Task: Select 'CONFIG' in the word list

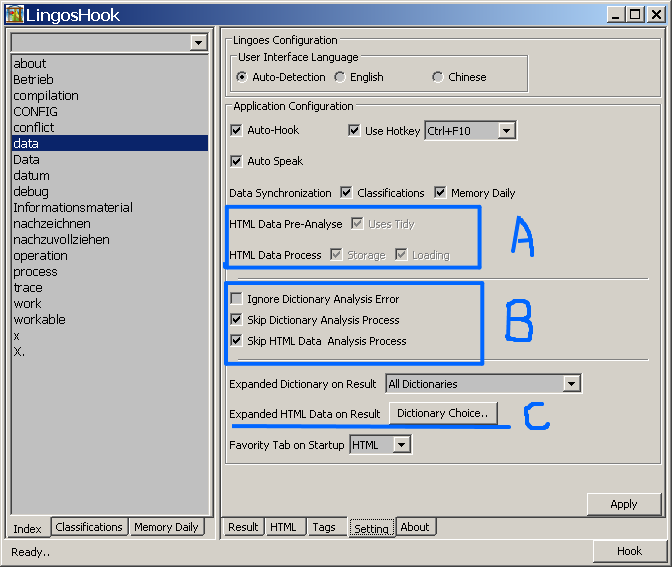Action: coord(110,111)
